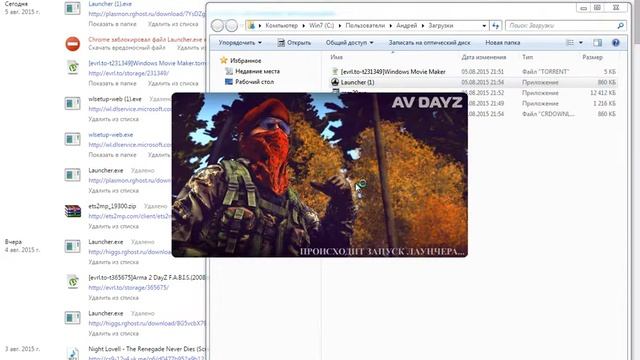Open Explorer help with the question mark icon
The height and width of the screenshot is (360, 640).
(616, 42)
